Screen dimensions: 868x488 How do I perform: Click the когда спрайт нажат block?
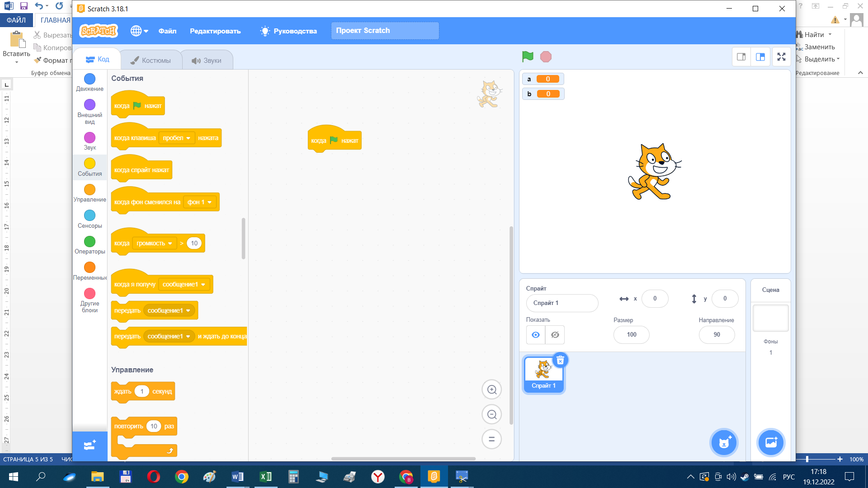click(142, 170)
